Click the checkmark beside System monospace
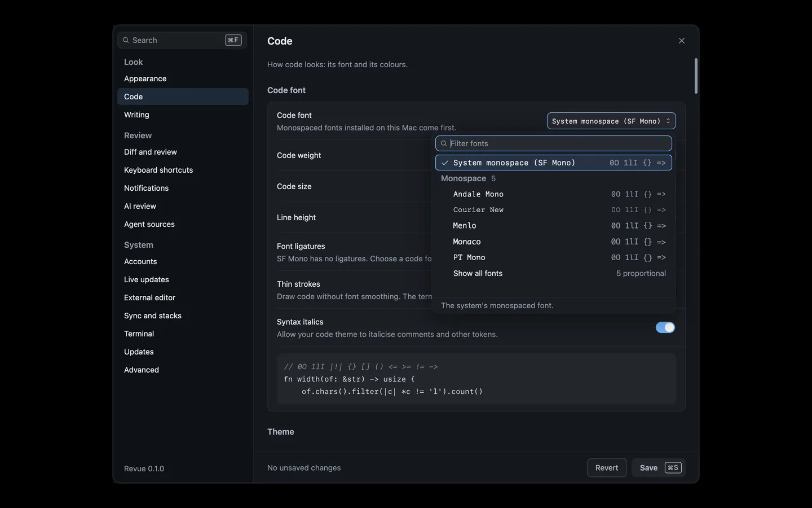 pyautogui.click(x=445, y=163)
